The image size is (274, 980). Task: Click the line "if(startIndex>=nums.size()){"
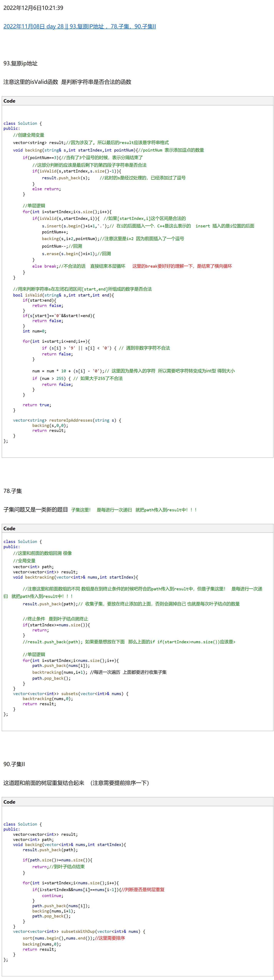coord(56,625)
